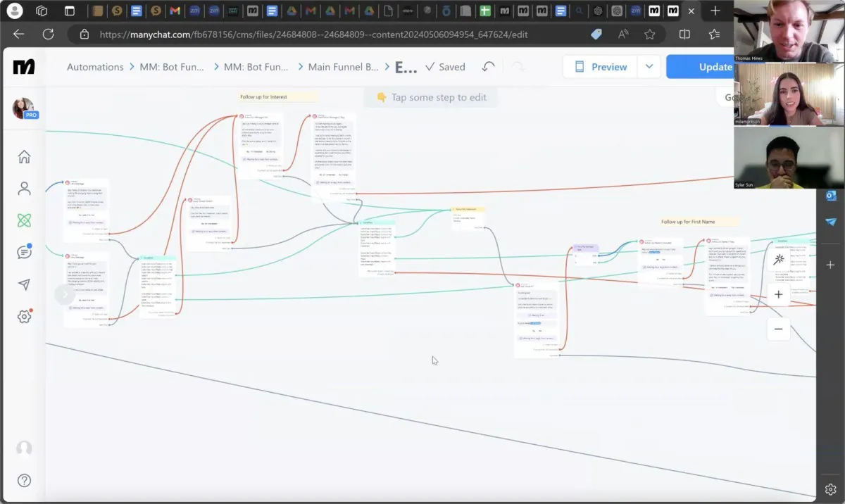
Task: Open Broadcasting paper-plane icon in sidebar
Action: (24, 284)
